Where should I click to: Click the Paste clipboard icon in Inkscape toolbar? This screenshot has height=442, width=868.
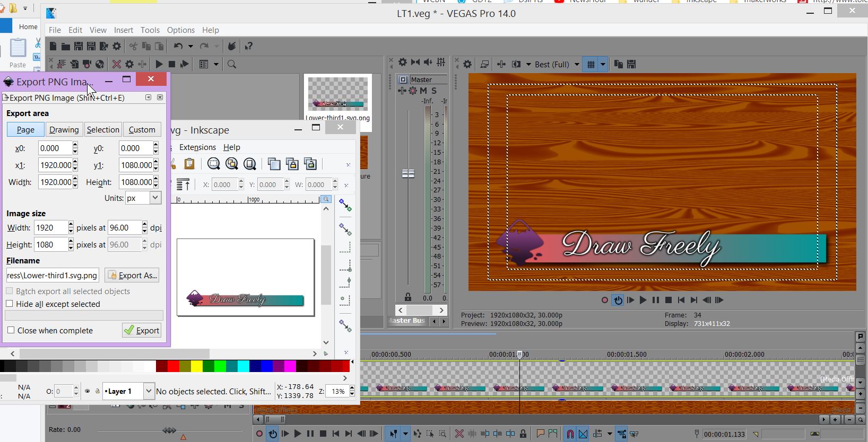pyautogui.click(x=189, y=164)
